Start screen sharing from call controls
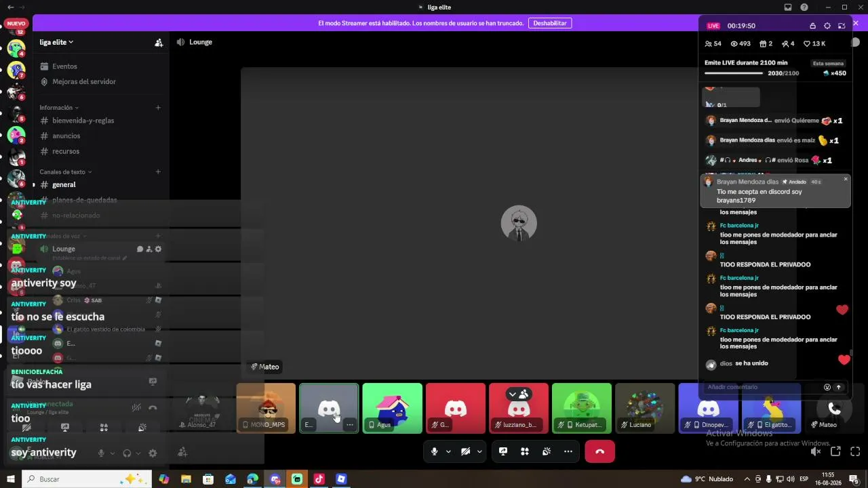The height and width of the screenshot is (488, 868). (503, 451)
